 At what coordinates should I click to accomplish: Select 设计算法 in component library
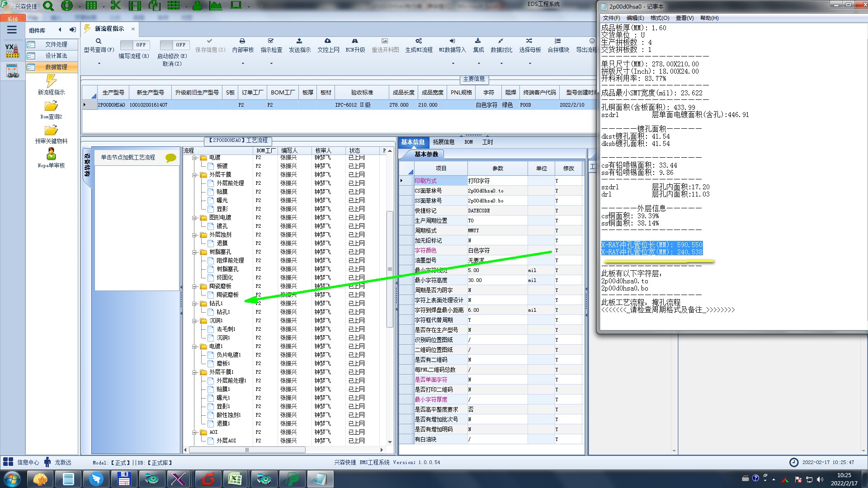pyautogui.click(x=52, y=56)
